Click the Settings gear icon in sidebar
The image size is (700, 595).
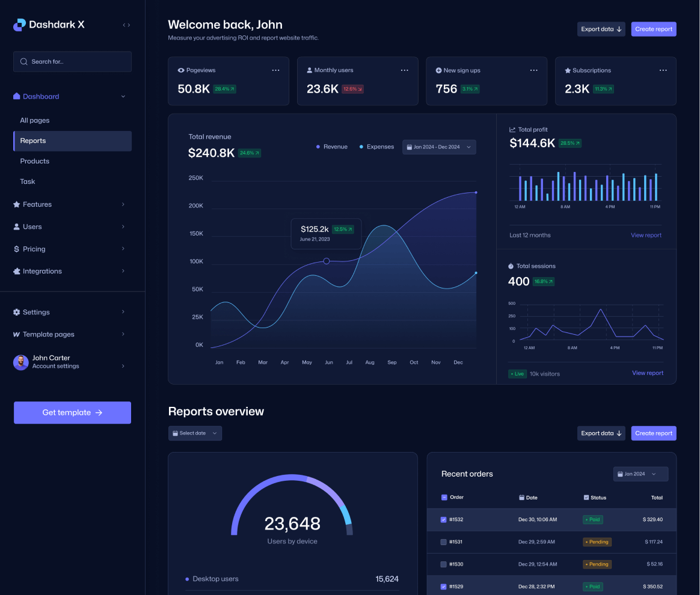[16, 312]
